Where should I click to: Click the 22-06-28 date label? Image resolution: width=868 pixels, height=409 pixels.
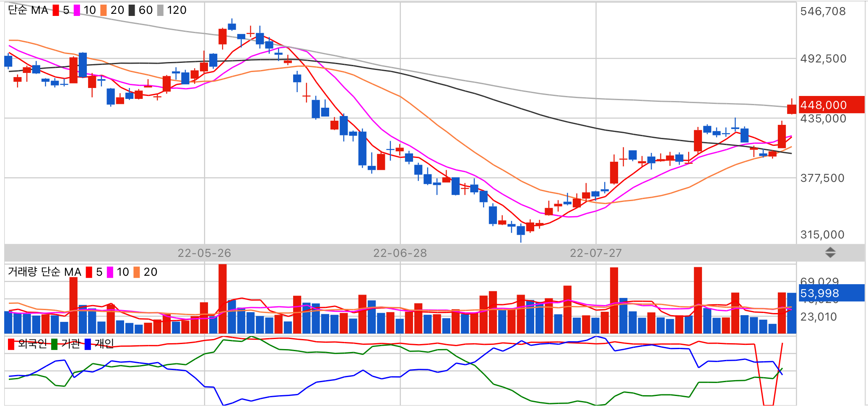(400, 253)
